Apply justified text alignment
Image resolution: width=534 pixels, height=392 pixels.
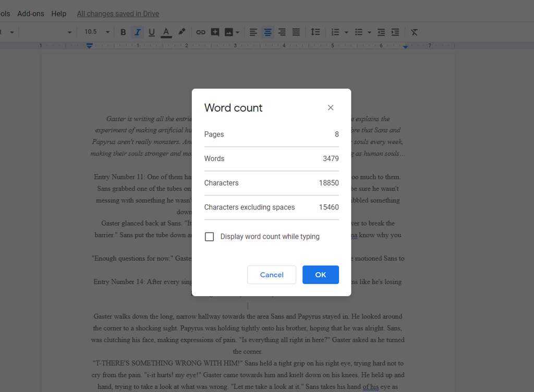(x=296, y=32)
